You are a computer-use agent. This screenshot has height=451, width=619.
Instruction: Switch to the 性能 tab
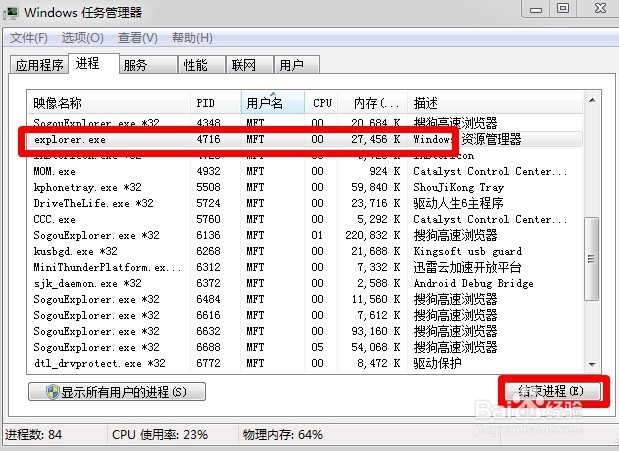pyautogui.click(x=201, y=65)
